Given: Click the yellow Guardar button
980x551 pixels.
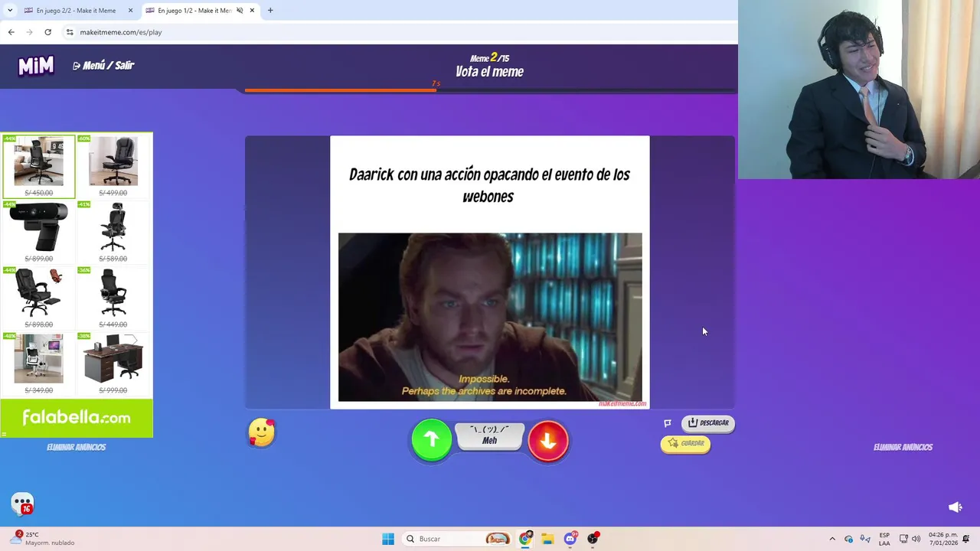Looking at the screenshot, I should pyautogui.click(x=685, y=443).
